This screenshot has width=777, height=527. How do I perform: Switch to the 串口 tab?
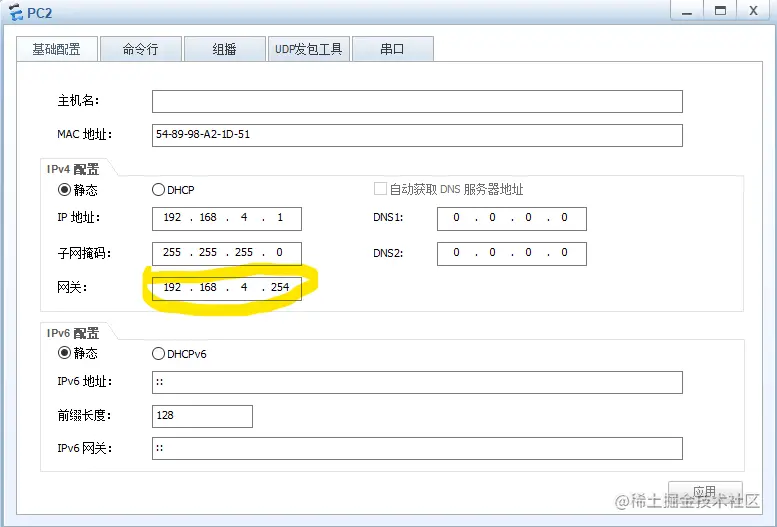pyautogui.click(x=392, y=49)
